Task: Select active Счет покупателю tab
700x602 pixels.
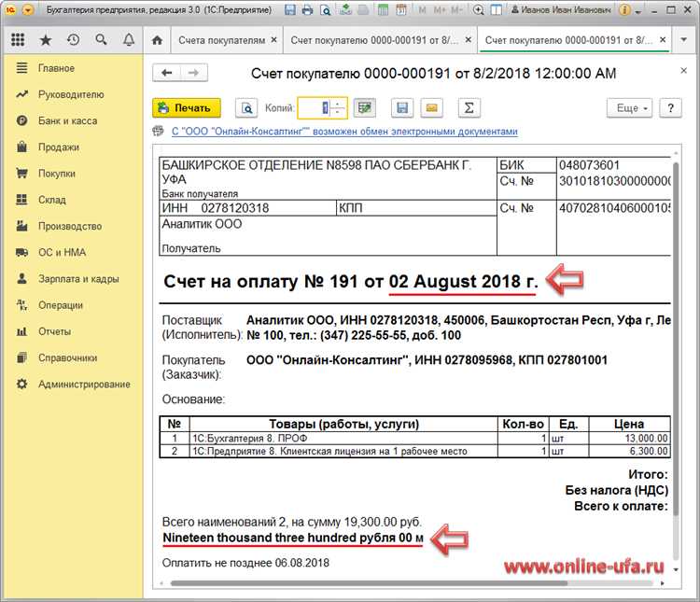Action: (568, 40)
